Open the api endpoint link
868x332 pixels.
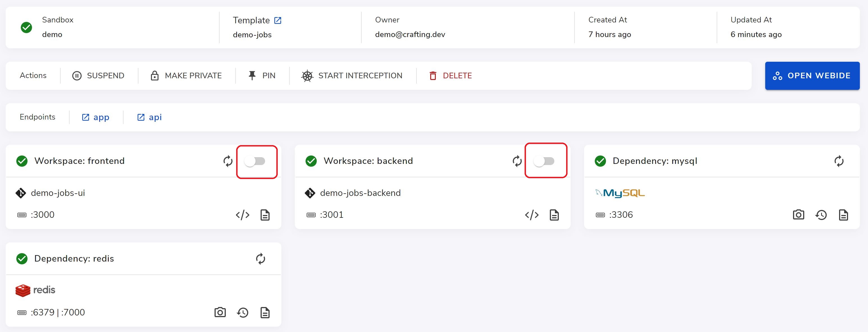click(149, 117)
